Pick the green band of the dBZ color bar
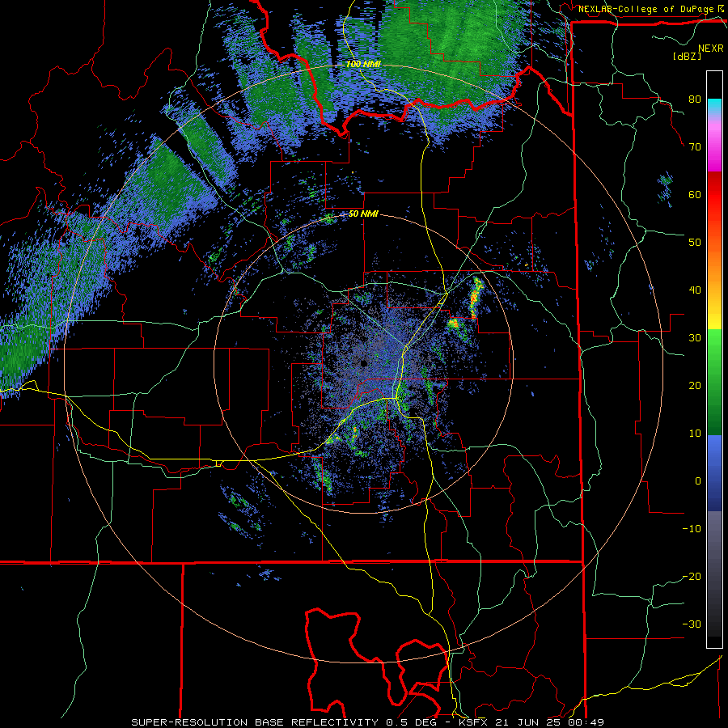 pos(714,382)
